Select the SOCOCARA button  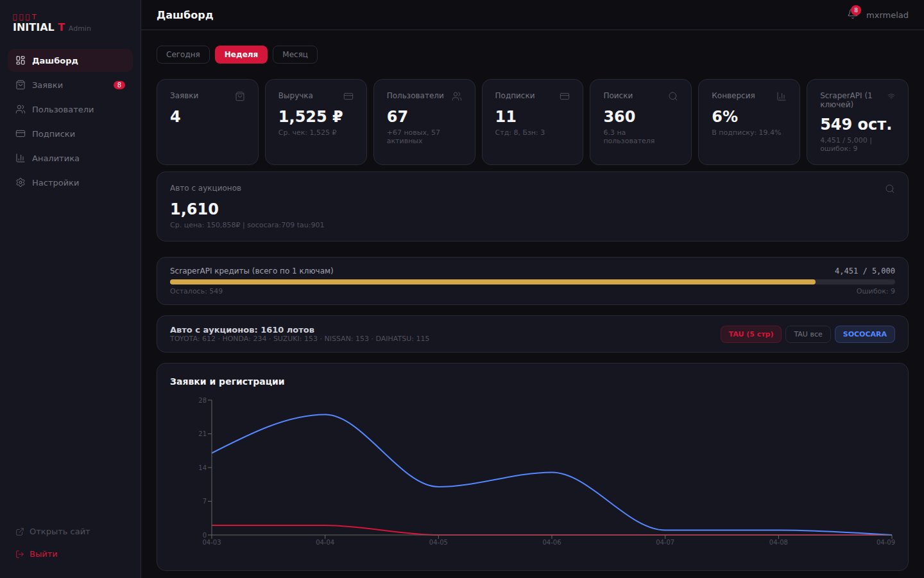coord(864,334)
